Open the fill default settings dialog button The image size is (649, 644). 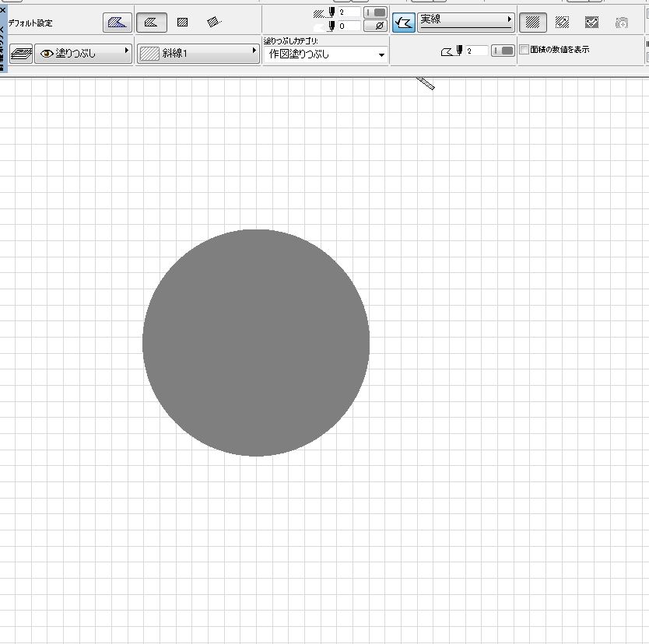click(x=118, y=23)
